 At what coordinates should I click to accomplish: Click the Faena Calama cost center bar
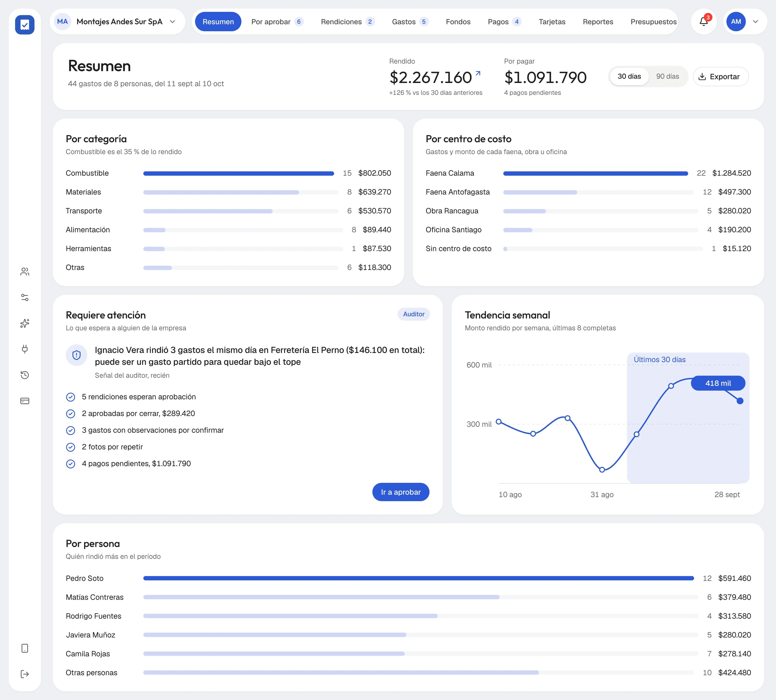(595, 174)
